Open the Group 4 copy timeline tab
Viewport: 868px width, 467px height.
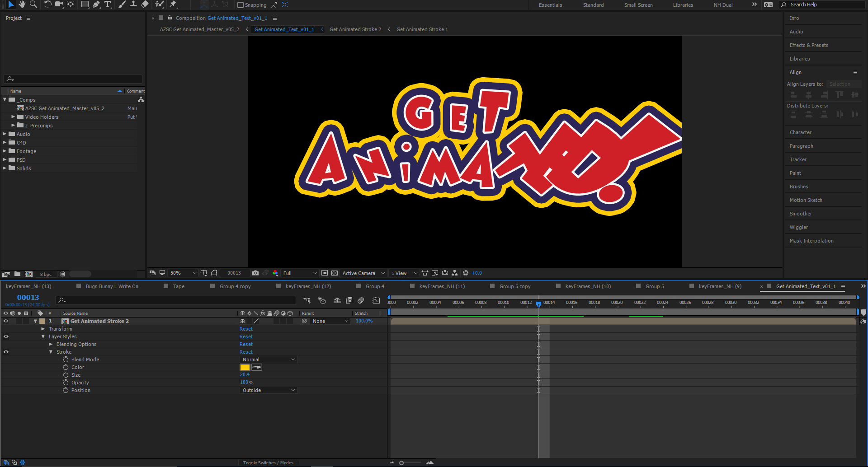tap(235, 286)
